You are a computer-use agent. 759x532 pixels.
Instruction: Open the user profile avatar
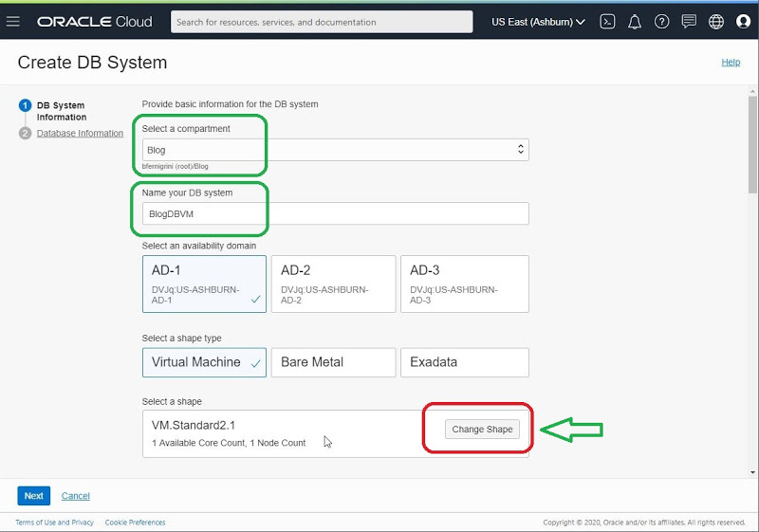(x=743, y=22)
